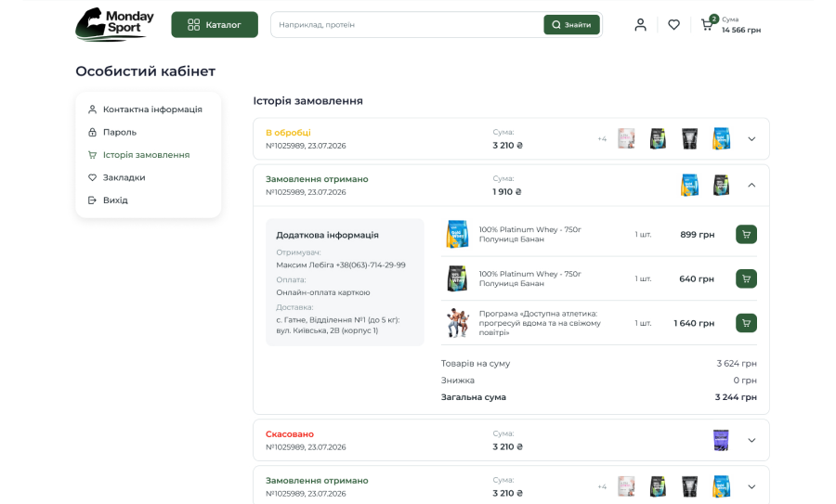Open the user account icon in header
The height and width of the screenshot is (504, 836).
[640, 24]
